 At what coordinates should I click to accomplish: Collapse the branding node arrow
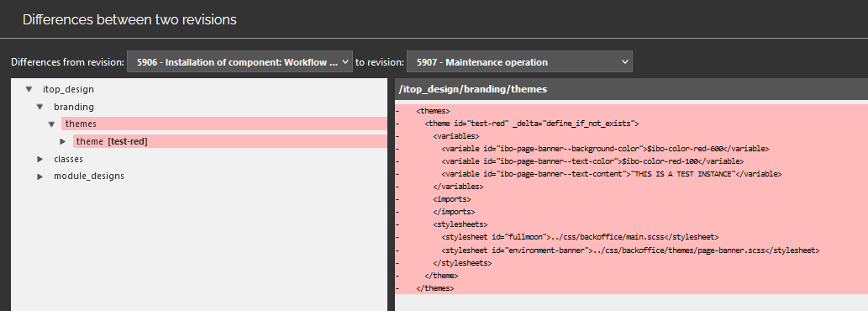coord(39,107)
